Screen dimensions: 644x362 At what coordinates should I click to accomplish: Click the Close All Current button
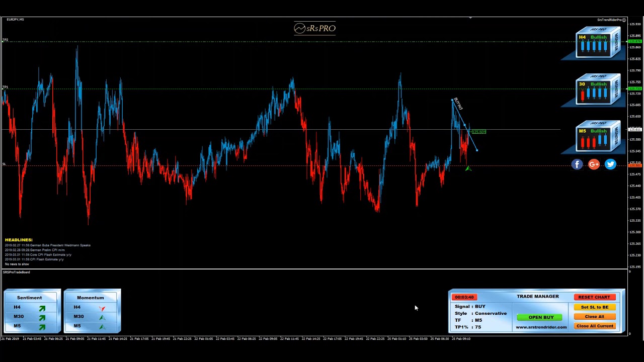tap(594, 326)
